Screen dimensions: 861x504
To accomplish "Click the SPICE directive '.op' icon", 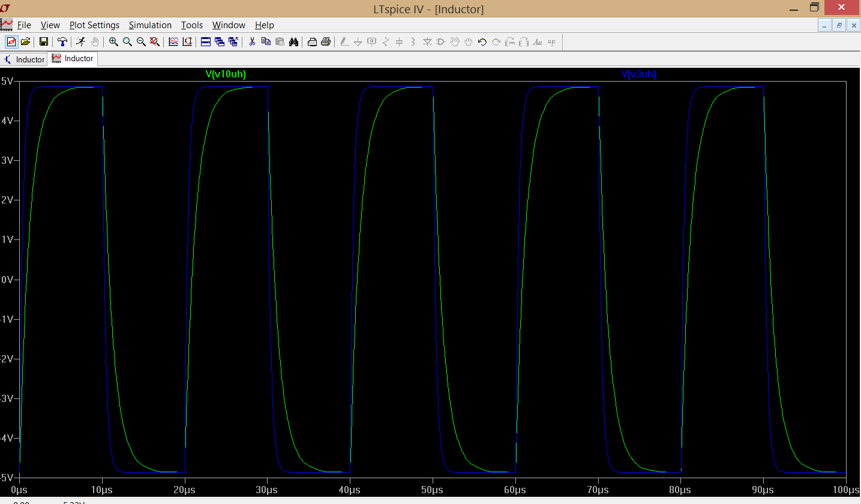I will [x=551, y=41].
